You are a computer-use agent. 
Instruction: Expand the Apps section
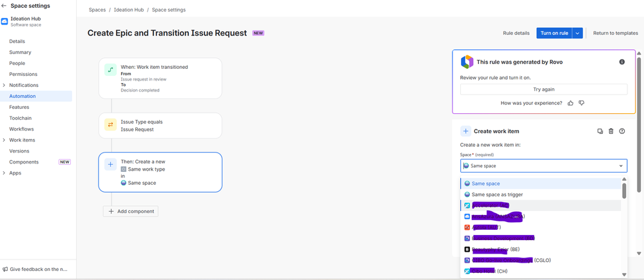(4, 173)
